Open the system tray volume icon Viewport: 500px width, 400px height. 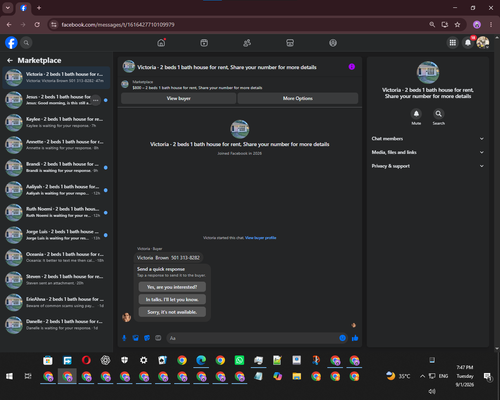432,391
